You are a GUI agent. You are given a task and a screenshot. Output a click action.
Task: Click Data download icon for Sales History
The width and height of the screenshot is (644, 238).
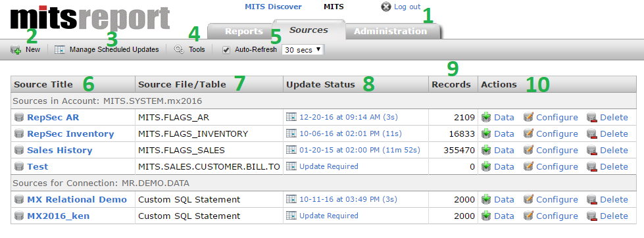(x=486, y=150)
